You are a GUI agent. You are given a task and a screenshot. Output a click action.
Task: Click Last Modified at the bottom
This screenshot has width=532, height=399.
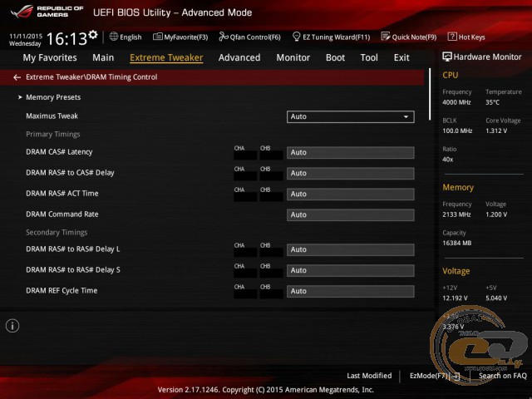coord(369,376)
